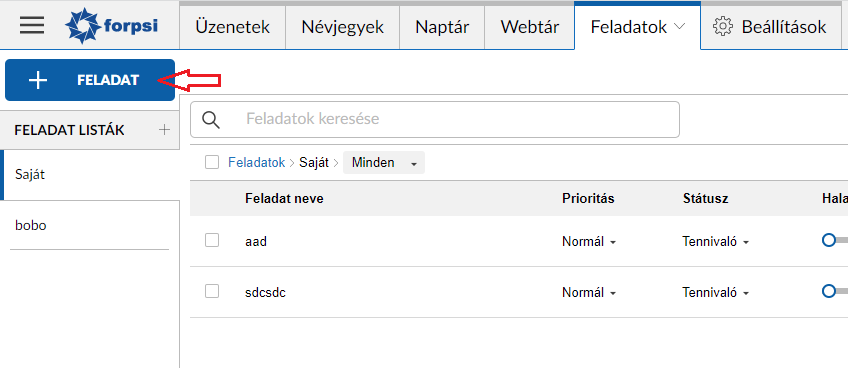The image size is (848, 368).
Task: Check the box for task sdcsdc
Action: coord(212,292)
